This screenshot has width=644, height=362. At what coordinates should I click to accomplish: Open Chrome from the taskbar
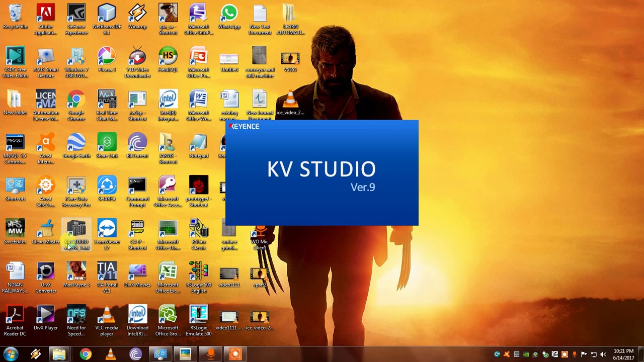(86, 354)
